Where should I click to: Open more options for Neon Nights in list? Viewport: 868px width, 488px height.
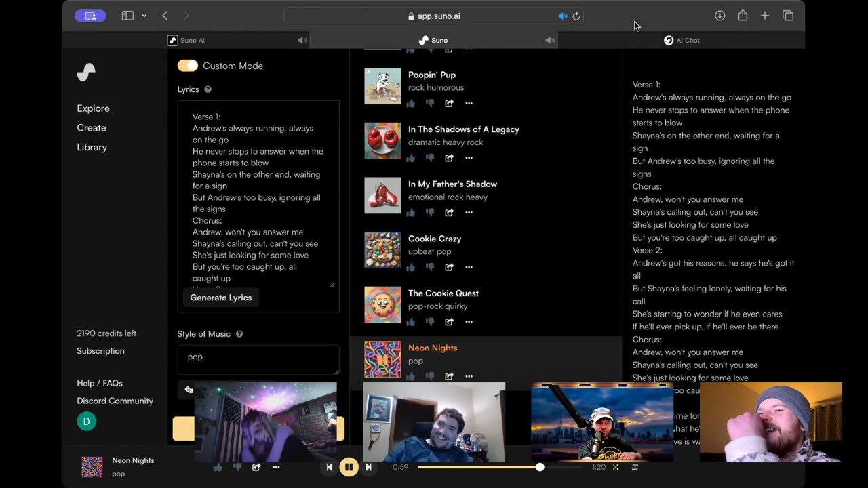point(469,376)
